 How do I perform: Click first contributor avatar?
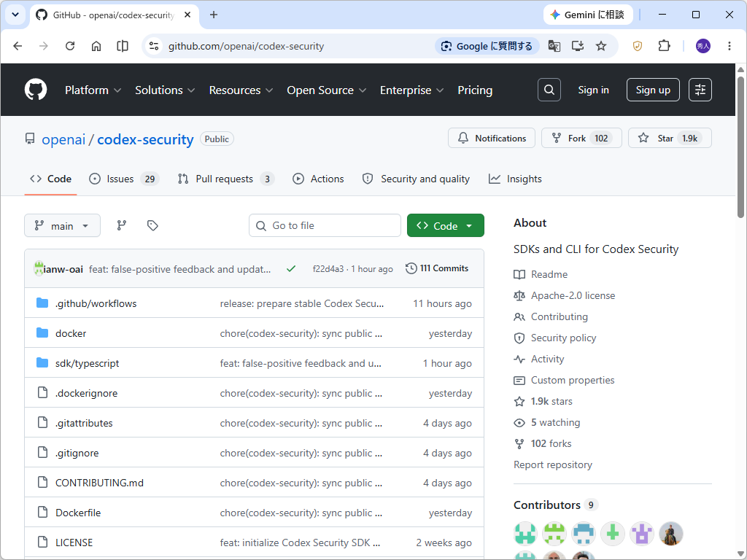pos(525,533)
